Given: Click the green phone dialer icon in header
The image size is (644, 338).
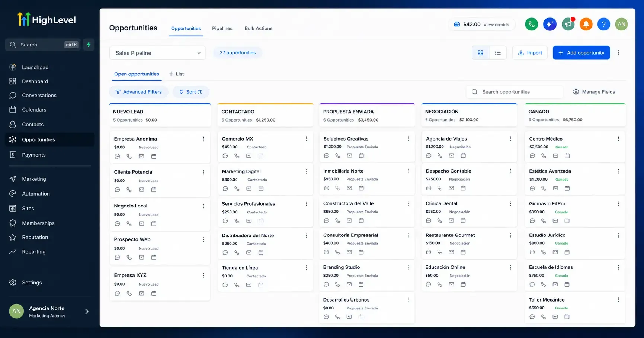Looking at the screenshot, I should (x=531, y=24).
